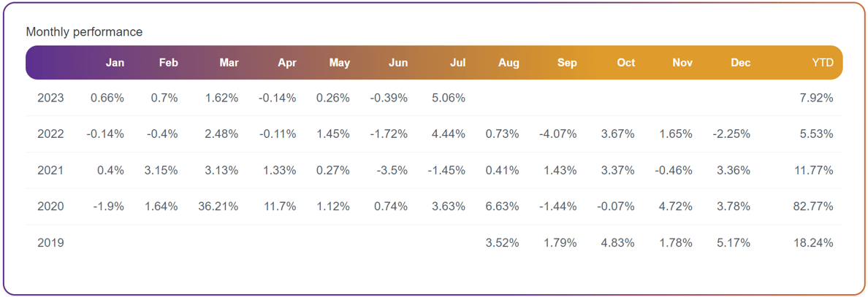868x297 pixels.
Task: Select the 2020 row label
Action: (x=50, y=207)
